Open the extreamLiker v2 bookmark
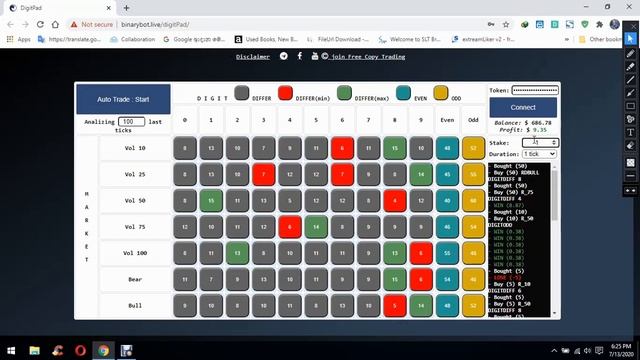Image resolution: width=640 pixels, height=360 pixels. tap(483, 39)
